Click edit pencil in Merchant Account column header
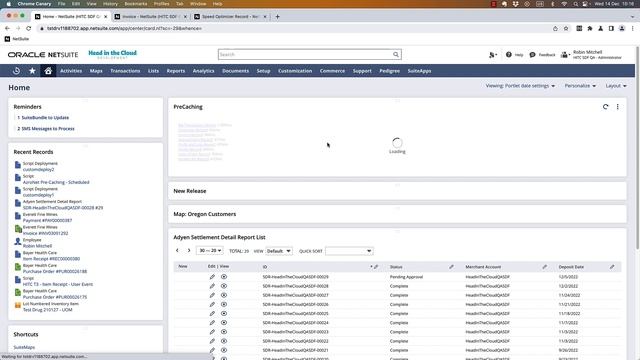 coord(544,267)
